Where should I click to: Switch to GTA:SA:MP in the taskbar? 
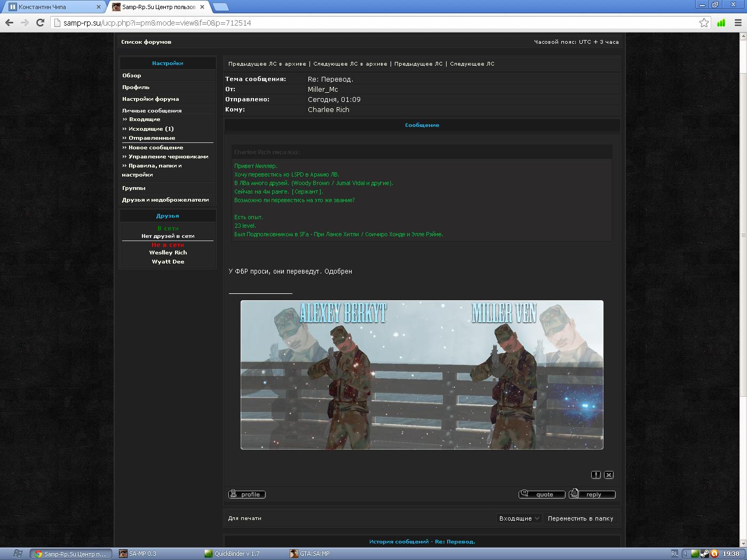pyautogui.click(x=329, y=554)
